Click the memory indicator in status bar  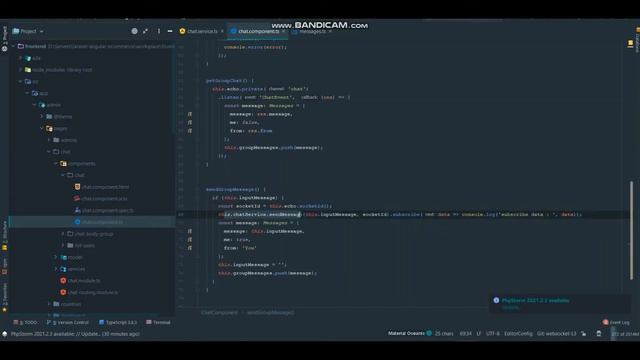click(x=624, y=334)
